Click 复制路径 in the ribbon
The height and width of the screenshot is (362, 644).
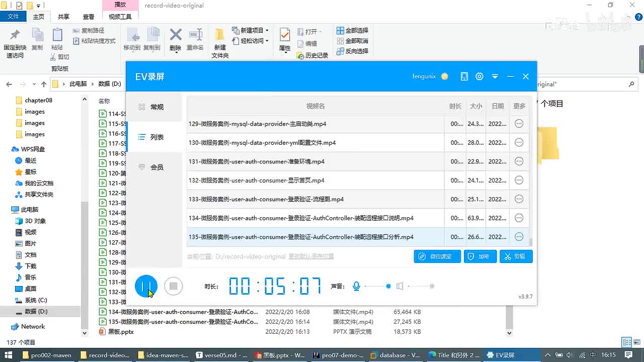click(89, 31)
